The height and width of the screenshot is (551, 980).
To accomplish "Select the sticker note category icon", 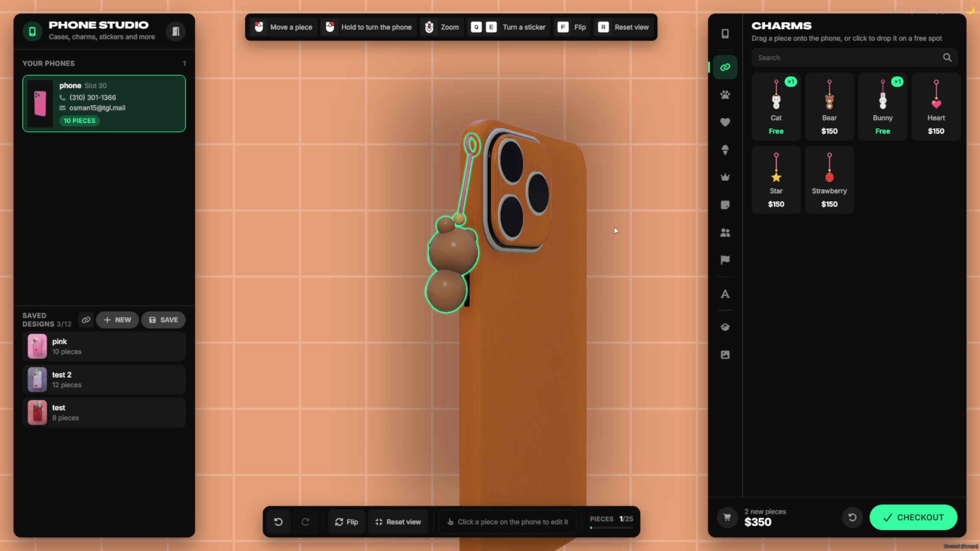I will 725,205.
